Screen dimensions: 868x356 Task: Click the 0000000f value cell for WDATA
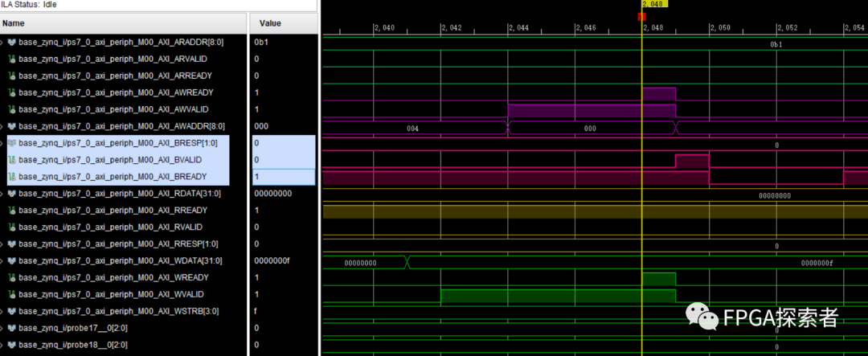point(273,260)
